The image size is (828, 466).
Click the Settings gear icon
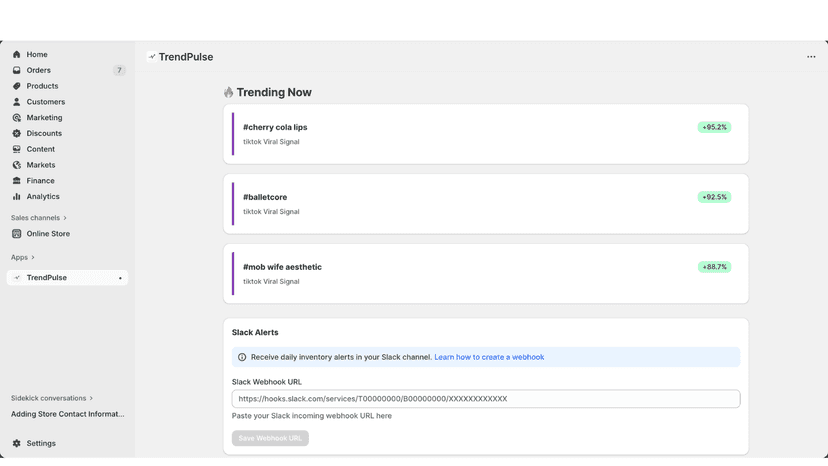point(16,443)
